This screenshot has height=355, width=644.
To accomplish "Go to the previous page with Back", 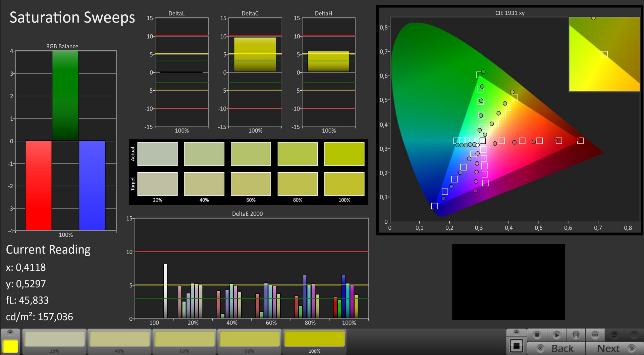I will (x=557, y=348).
